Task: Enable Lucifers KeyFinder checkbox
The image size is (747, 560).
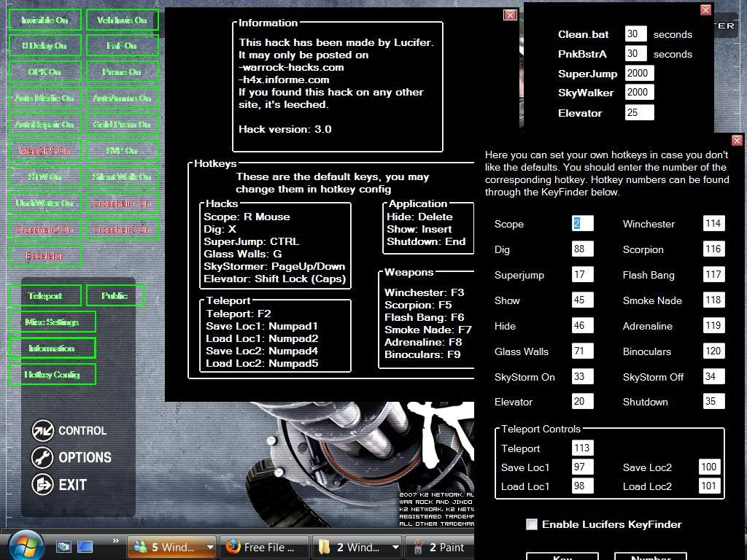Action: pyautogui.click(x=532, y=524)
